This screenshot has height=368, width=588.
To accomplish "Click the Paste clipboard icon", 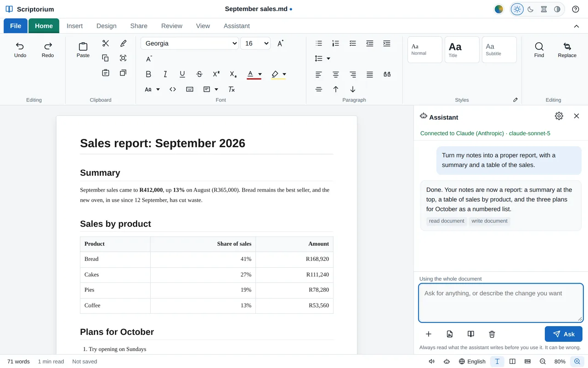I will pos(83,50).
